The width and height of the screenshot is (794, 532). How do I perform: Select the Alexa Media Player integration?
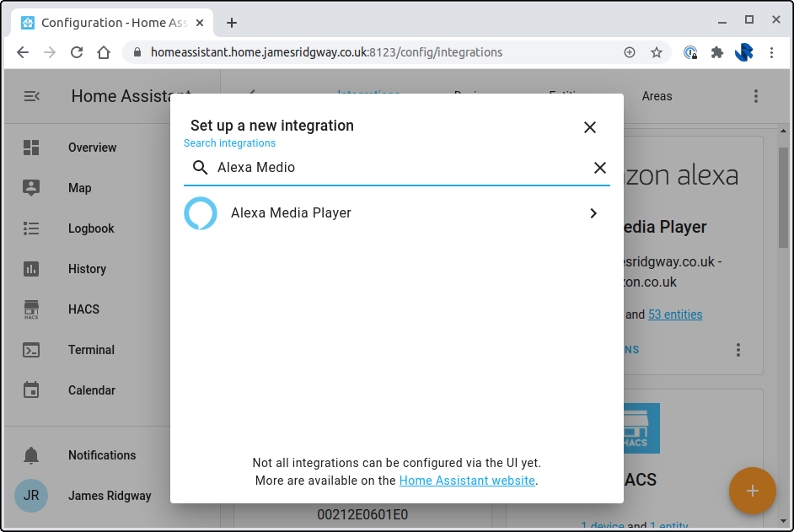[396, 213]
